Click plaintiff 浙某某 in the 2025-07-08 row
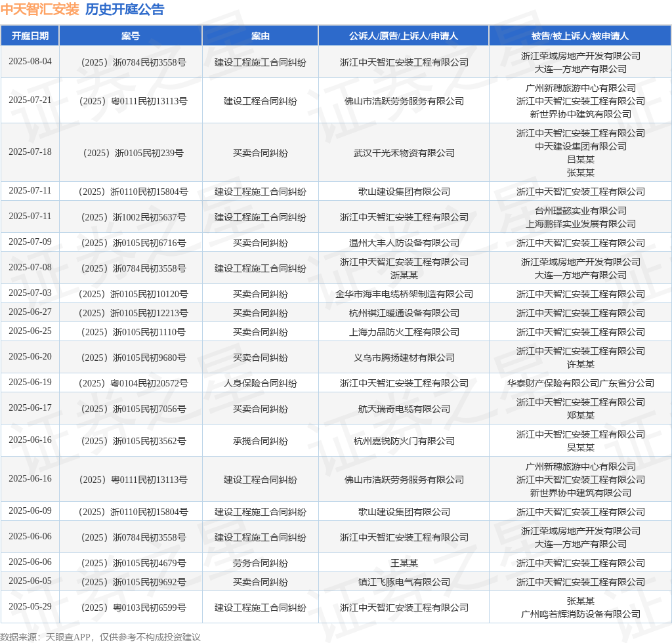The width and height of the screenshot is (672, 643). [x=404, y=275]
